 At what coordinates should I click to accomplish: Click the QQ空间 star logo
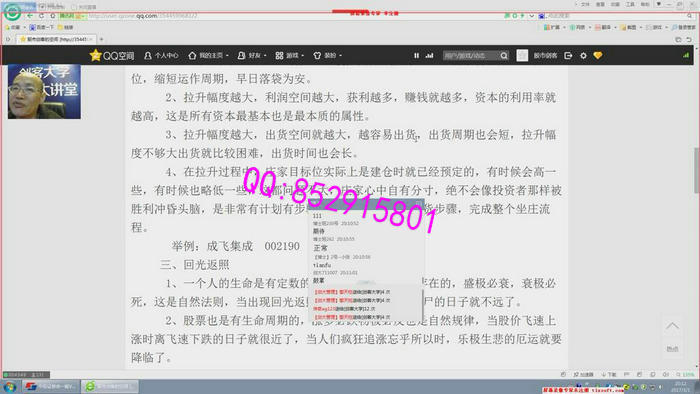pyautogui.click(x=95, y=55)
